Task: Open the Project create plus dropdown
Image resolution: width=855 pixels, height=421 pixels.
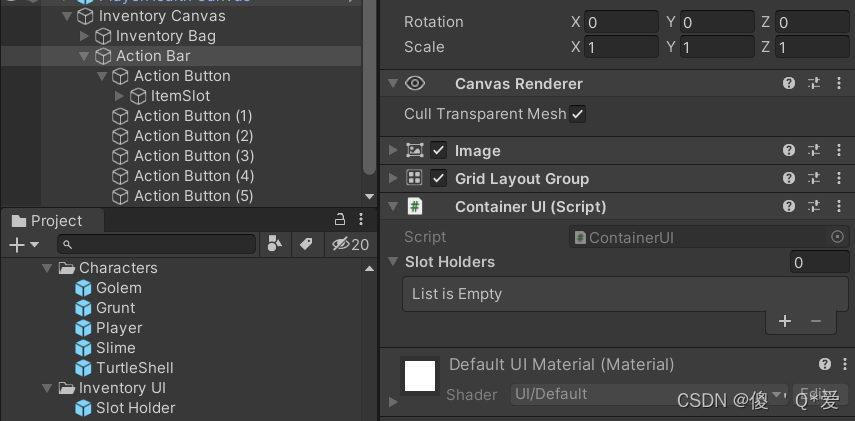Action: point(23,245)
